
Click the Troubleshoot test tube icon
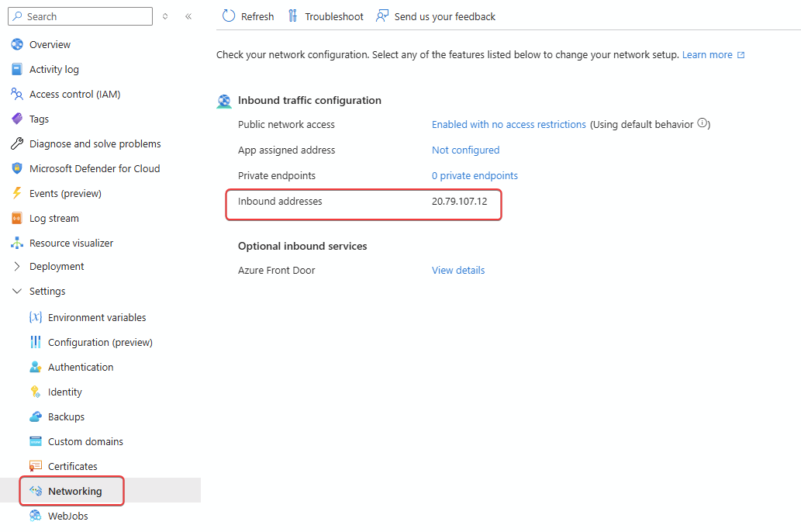click(x=292, y=16)
